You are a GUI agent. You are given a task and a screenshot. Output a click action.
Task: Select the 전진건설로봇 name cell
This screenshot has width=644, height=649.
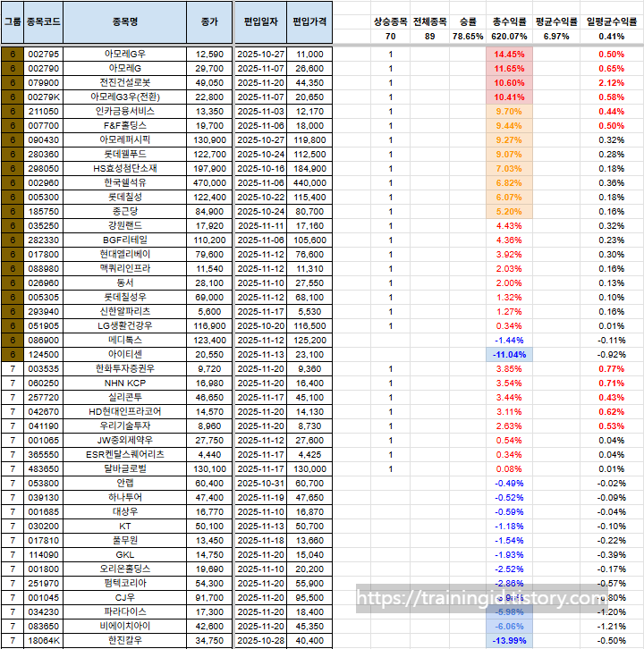click(x=124, y=83)
